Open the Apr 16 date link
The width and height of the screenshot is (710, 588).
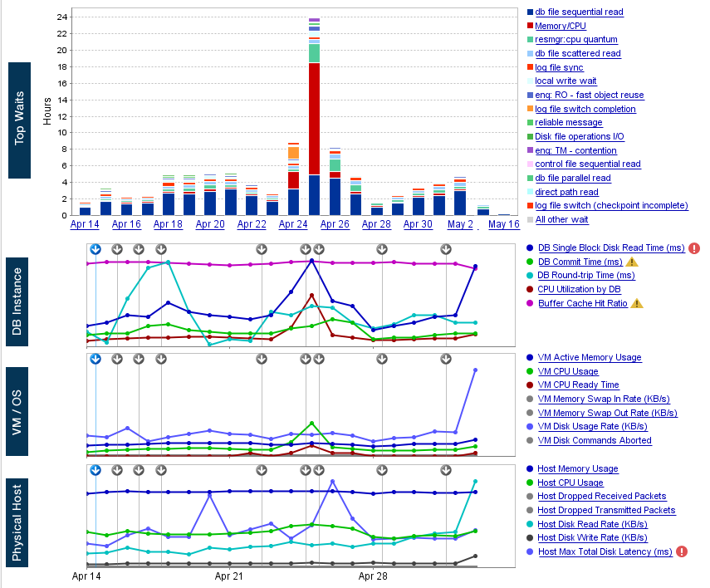coord(126,224)
